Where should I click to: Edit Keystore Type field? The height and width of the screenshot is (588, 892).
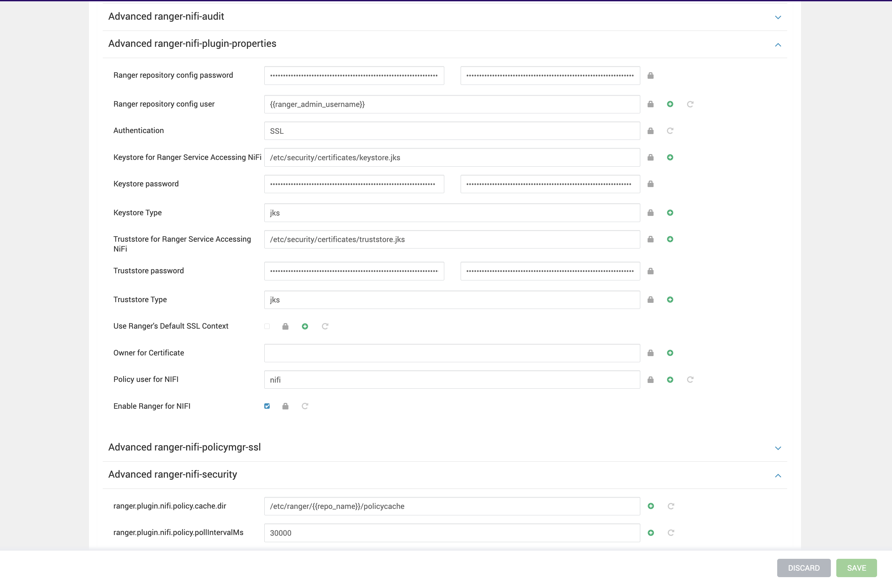pos(452,213)
